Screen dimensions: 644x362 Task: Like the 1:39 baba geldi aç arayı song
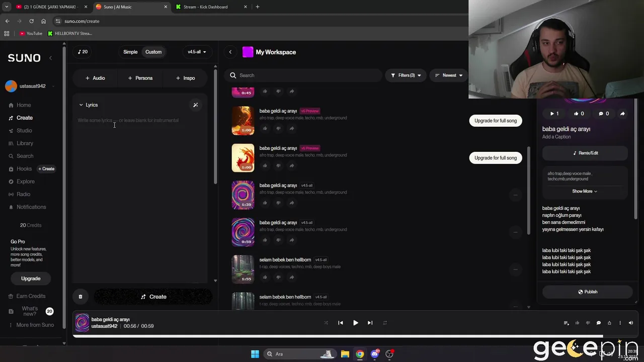coord(265,203)
